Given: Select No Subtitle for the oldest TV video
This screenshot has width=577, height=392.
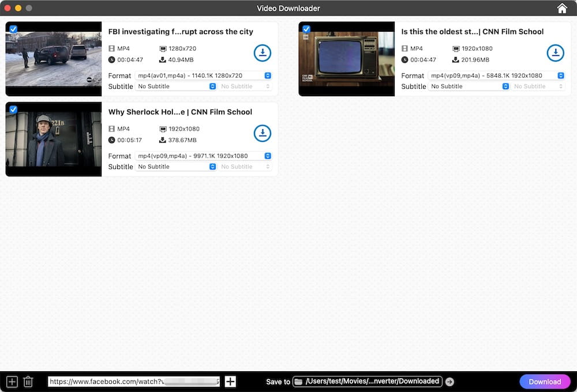Looking at the screenshot, I should pos(469,86).
